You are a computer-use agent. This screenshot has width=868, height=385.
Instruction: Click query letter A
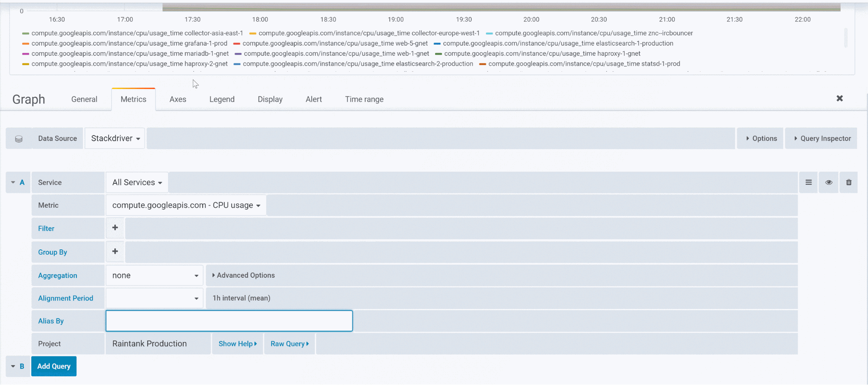22,183
